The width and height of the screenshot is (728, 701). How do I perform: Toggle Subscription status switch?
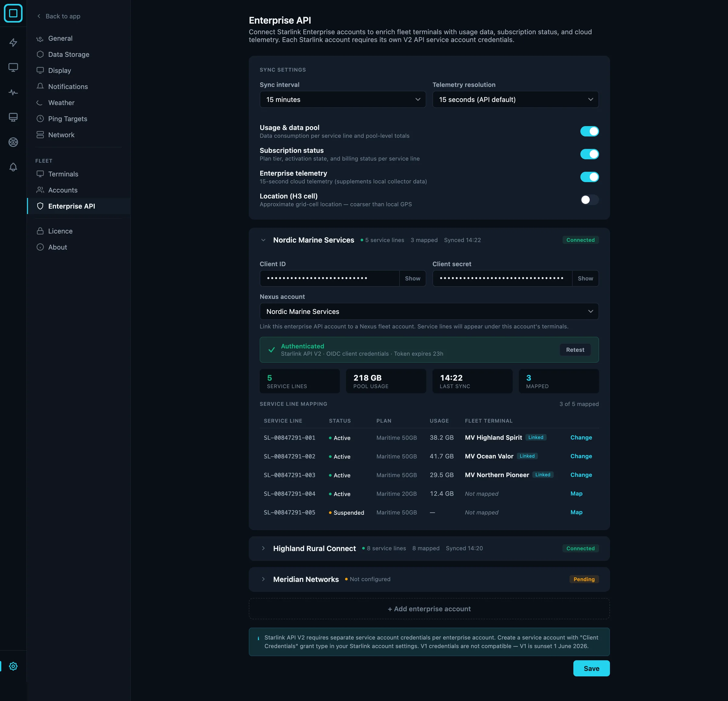pos(589,154)
